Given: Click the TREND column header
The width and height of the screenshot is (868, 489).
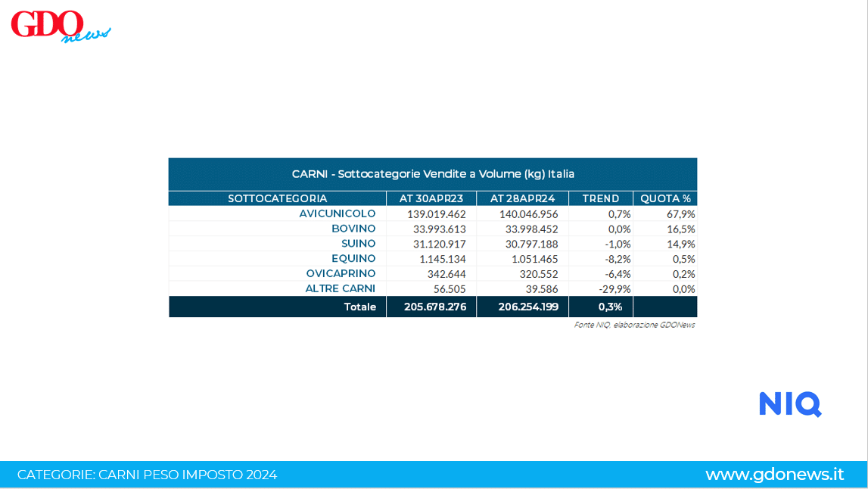Looking at the screenshot, I should (x=600, y=198).
